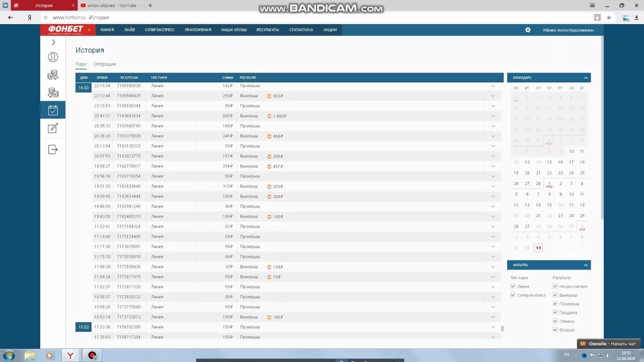Switch to the Операции tab
This screenshot has height=362, width=644.
pos(105,64)
